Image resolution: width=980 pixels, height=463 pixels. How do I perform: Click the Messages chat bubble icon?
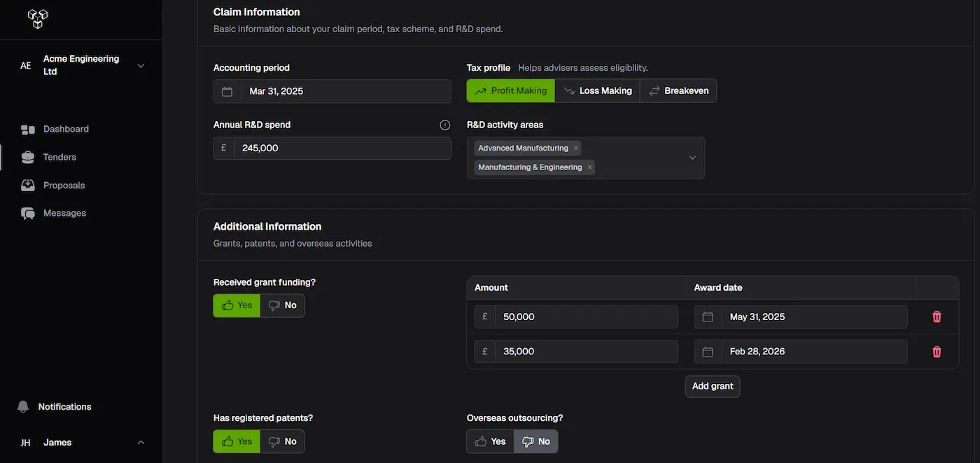pos(28,214)
